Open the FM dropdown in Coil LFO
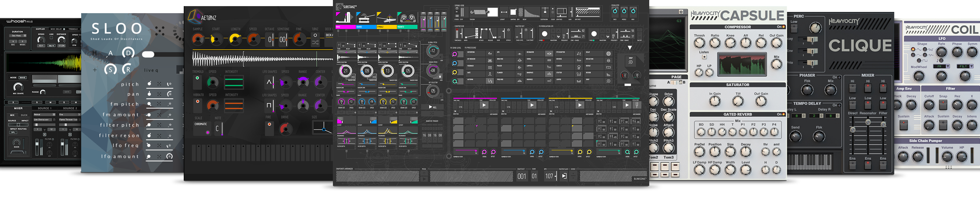Screen dimensions: 980x199 (x=942, y=66)
